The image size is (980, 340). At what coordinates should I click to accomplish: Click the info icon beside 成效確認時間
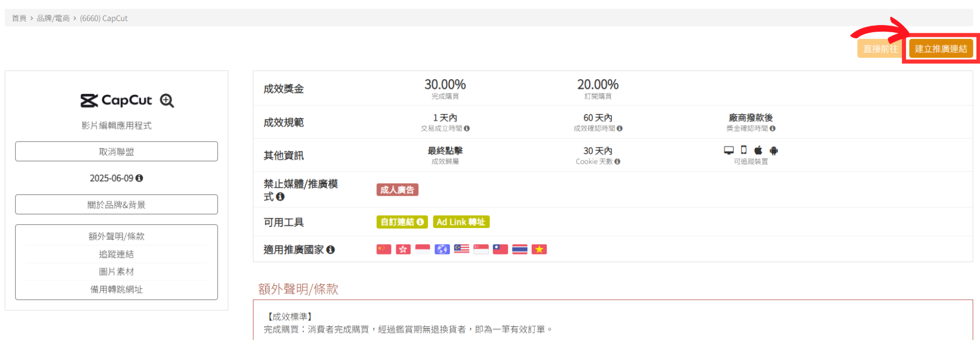coord(619,128)
